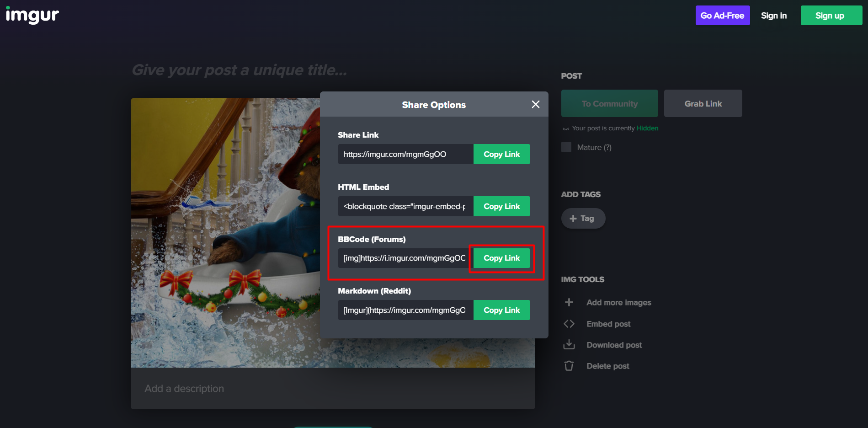Click the Embed post code brackets icon
The height and width of the screenshot is (428, 868).
point(569,324)
